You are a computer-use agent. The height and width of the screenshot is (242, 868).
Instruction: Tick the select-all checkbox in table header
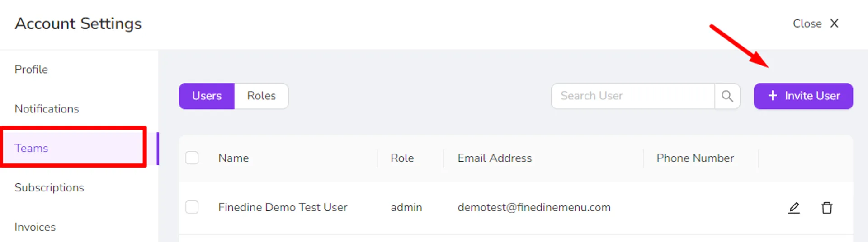[192, 158]
